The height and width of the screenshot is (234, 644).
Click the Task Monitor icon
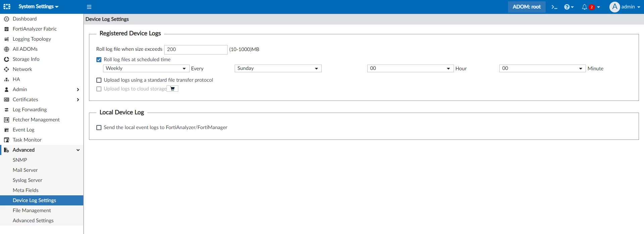(x=6, y=140)
